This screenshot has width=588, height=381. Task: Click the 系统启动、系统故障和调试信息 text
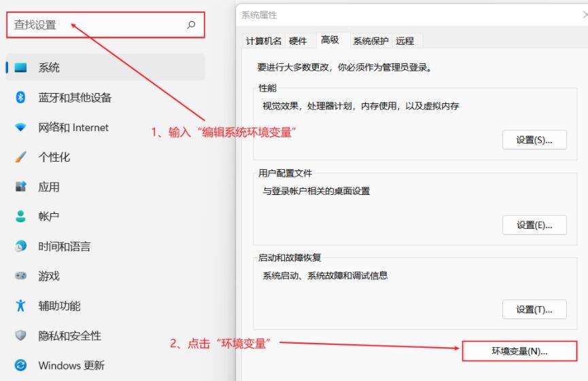[325, 276]
